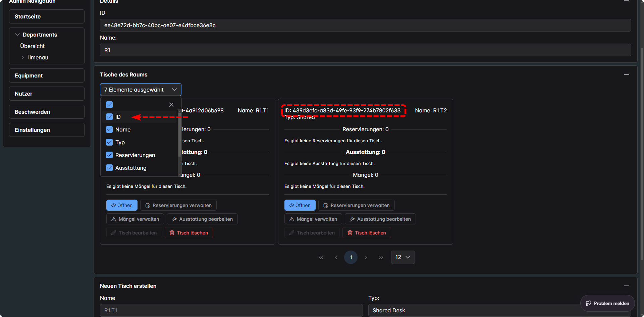644x317 pixels.
Task: Close the column selector with the X icon
Action: 171,105
